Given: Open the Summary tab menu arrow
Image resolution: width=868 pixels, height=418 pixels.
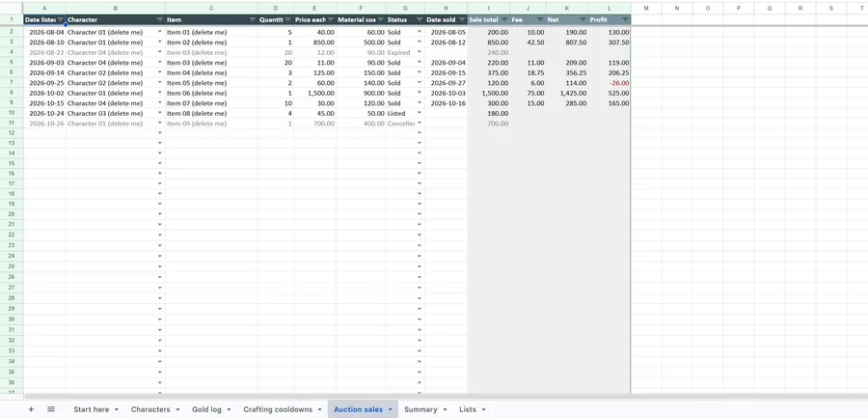Looking at the screenshot, I should click(x=445, y=409).
